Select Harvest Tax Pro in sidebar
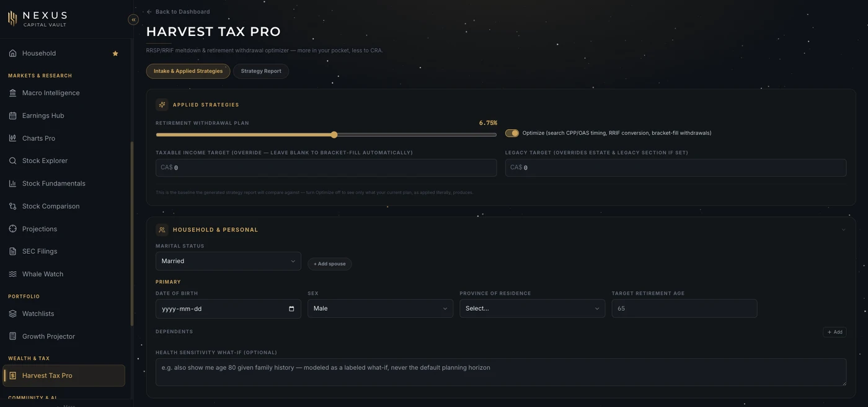Viewport: 868px width, 407px height. click(64, 375)
